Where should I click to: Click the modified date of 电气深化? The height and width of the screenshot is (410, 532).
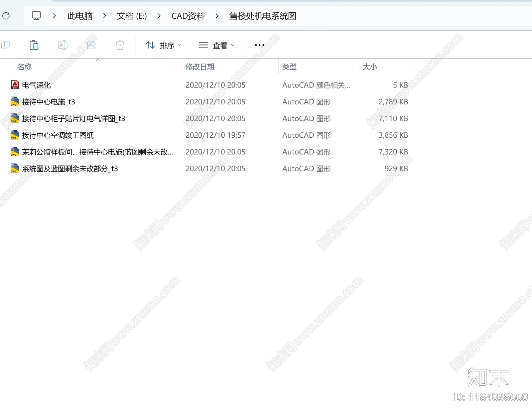tap(215, 85)
